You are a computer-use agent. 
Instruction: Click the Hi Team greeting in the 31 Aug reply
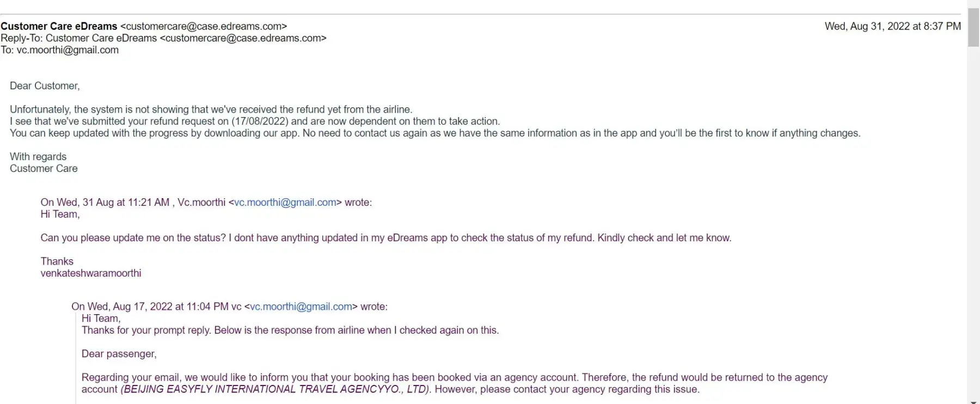pos(60,215)
